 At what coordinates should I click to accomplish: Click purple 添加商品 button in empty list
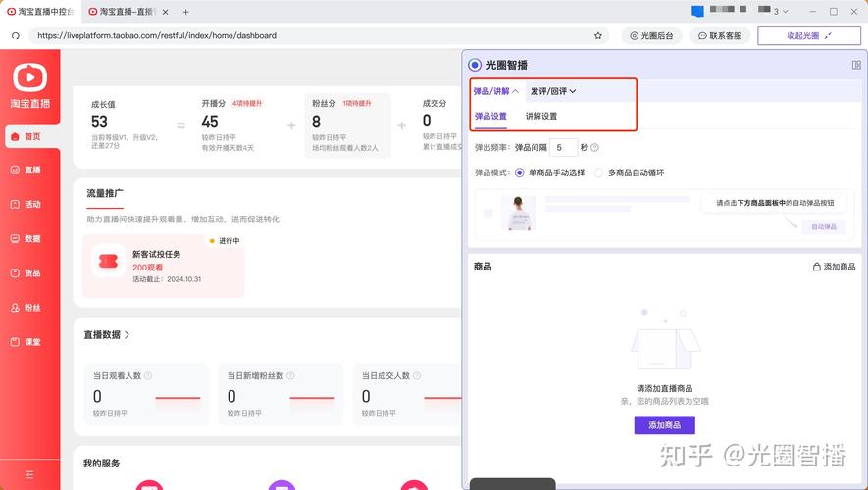tap(664, 425)
